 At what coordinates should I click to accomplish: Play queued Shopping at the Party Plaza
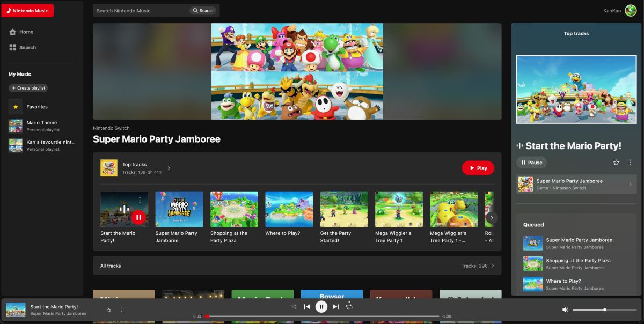point(576,264)
